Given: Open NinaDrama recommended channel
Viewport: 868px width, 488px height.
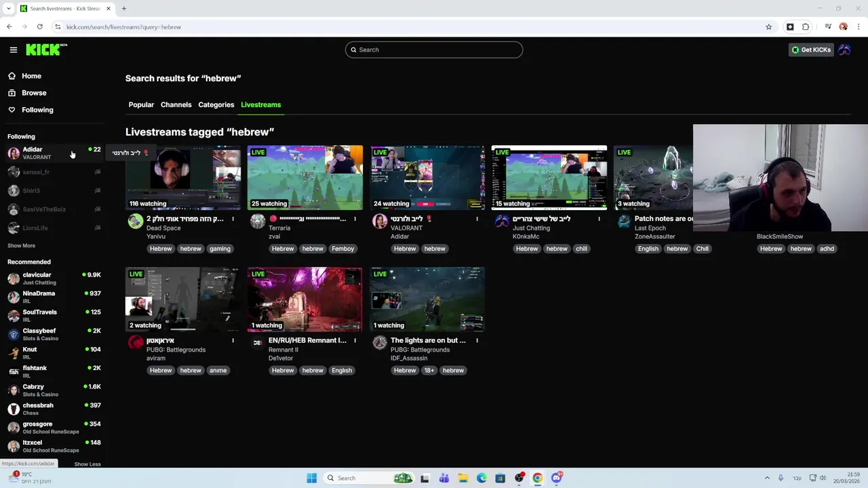Looking at the screenshot, I should coord(53,297).
